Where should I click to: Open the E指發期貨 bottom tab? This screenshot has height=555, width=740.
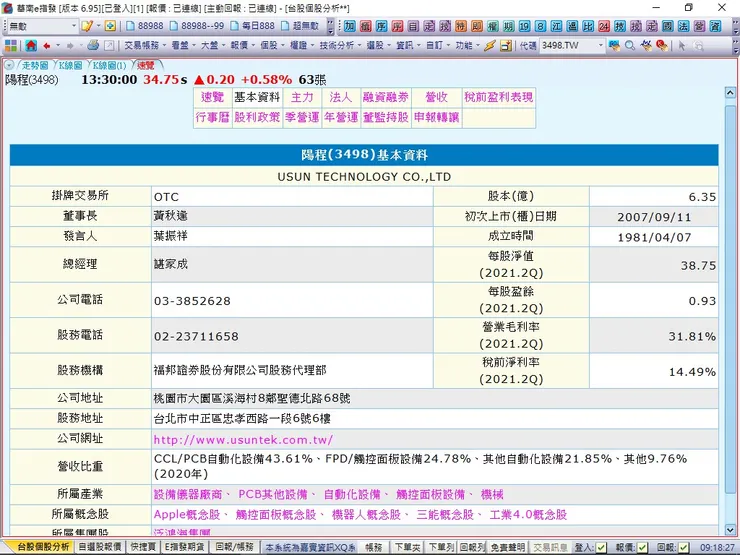click(x=185, y=547)
